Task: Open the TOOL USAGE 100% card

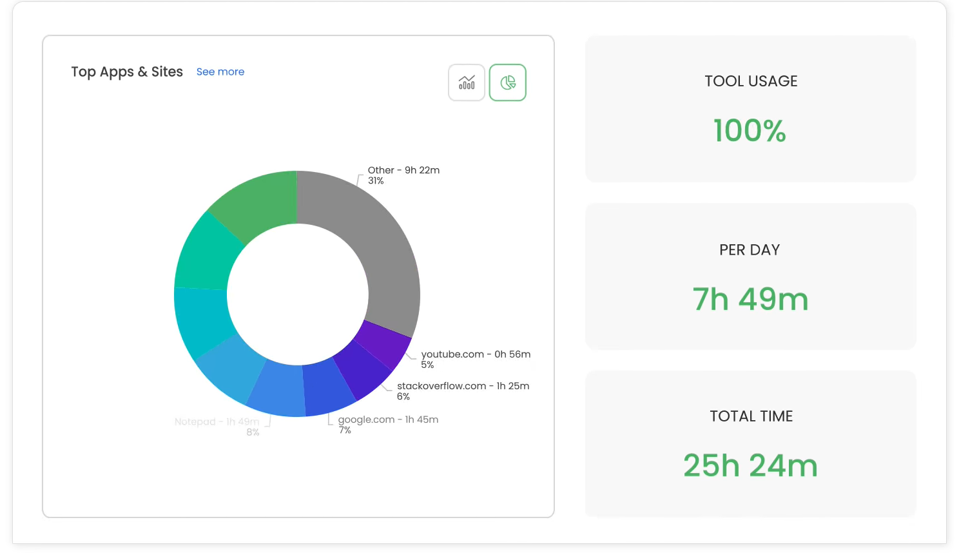Action: pyautogui.click(x=750, y=109)
